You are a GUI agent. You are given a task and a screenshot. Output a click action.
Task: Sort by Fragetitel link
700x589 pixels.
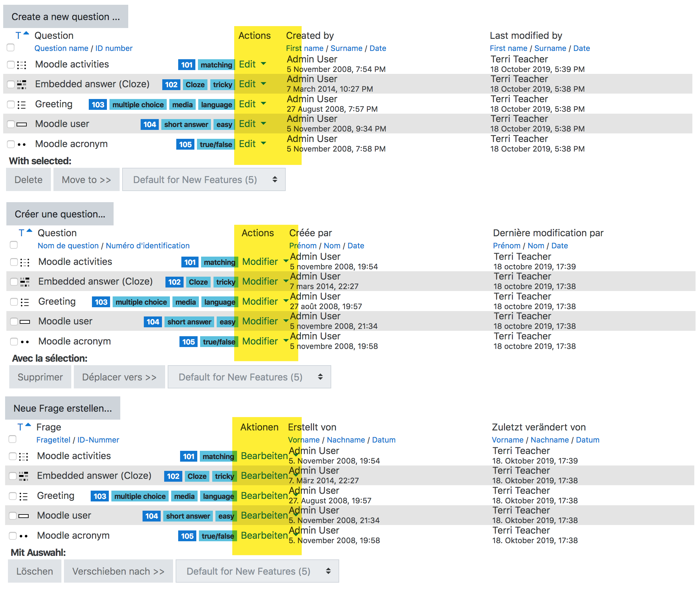click(x=53, y=440)
